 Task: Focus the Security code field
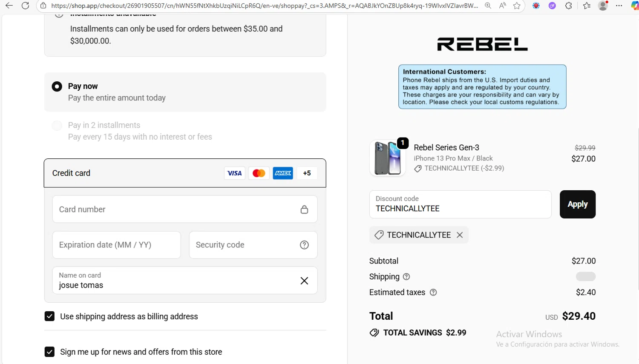point(253,245)
